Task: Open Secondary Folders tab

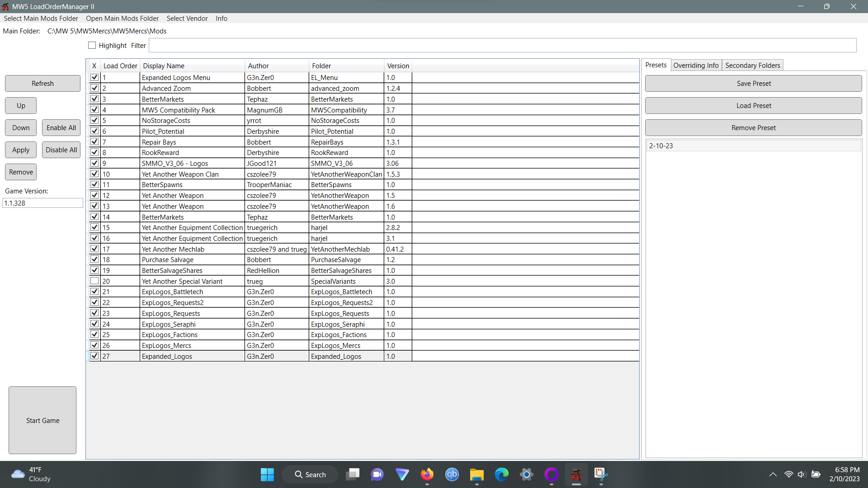Action: tap(753, 66)
